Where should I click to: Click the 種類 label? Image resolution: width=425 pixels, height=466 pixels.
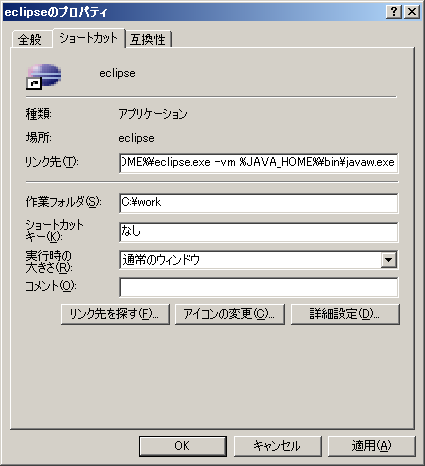(39, 114)
